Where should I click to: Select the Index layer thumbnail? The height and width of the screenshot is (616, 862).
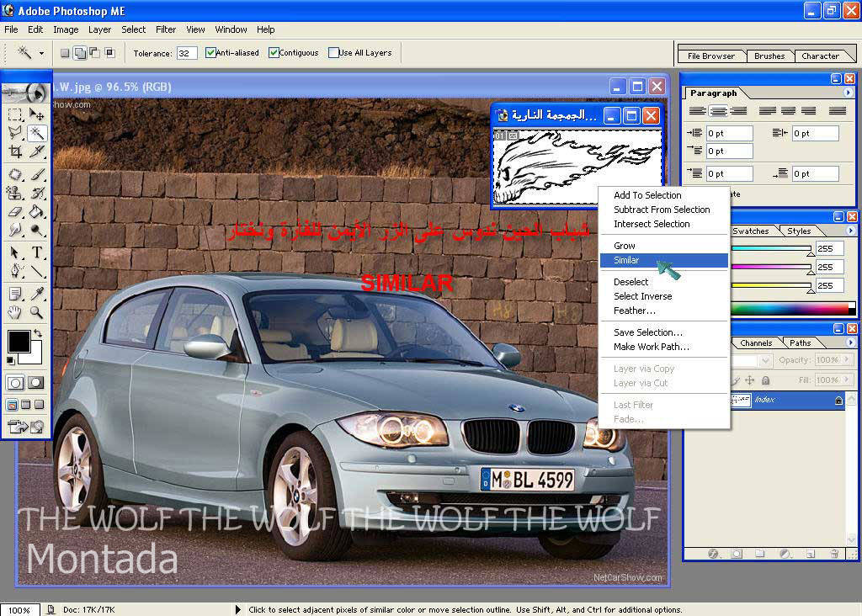pos(740,400)
